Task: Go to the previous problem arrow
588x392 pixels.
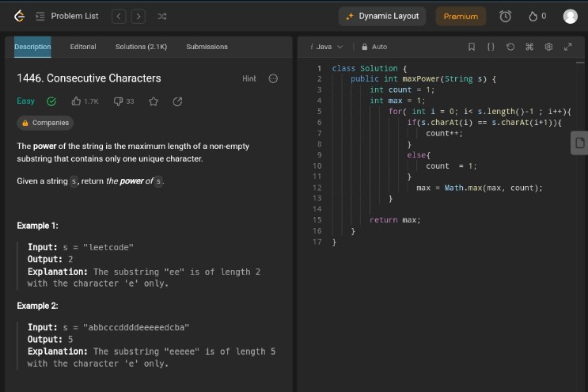Action: coord(119,16)
